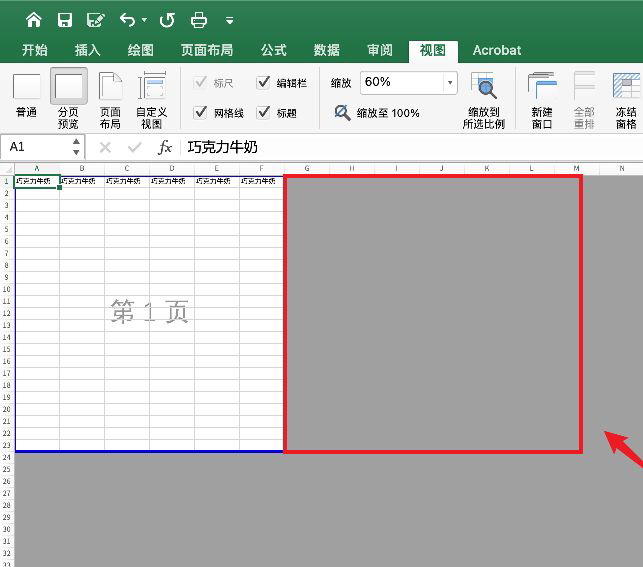
Task: Confirm the entry with the checkmark button
Action: (135, 147)
